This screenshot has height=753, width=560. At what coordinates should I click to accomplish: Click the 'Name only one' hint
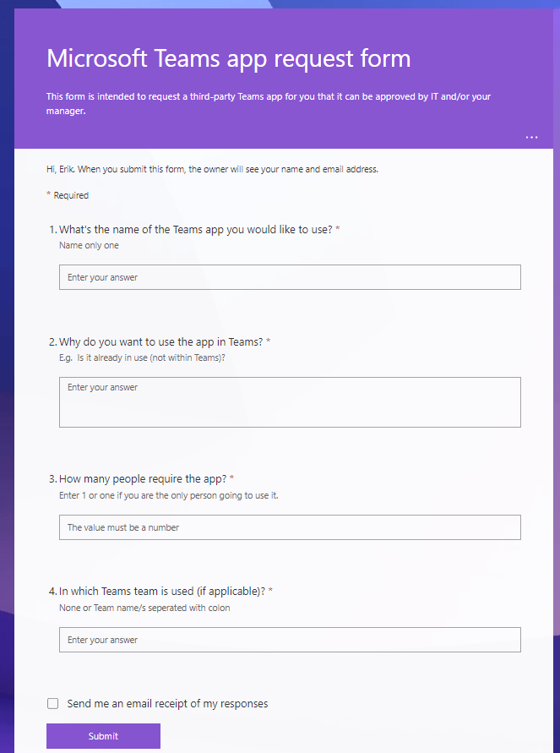[89, 245]
